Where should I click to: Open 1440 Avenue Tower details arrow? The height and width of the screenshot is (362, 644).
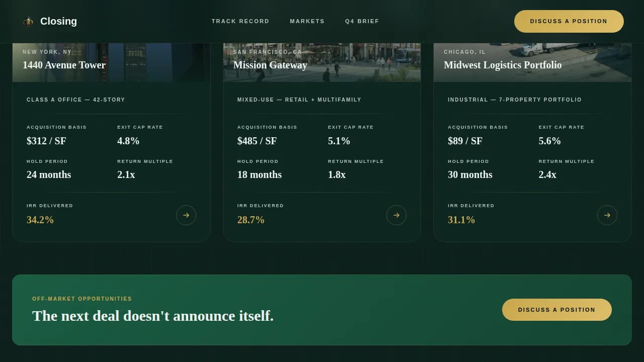tap(186, 215)
